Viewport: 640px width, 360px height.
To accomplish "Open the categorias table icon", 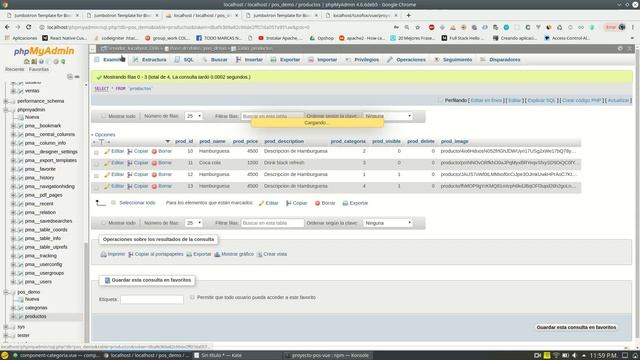I will 20,308.
